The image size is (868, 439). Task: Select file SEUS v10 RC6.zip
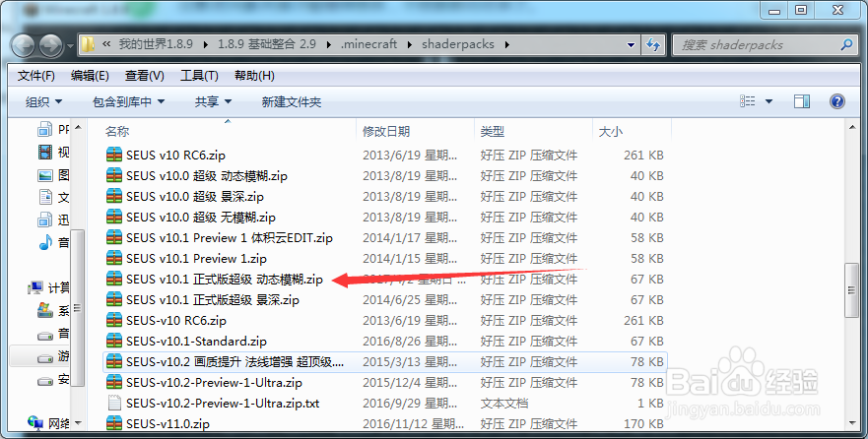[x=175, y=156]
